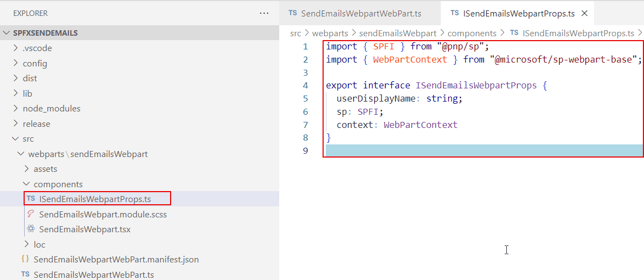Click ISendEmailsWebpartProps in the interface declaration
This screenshot has width=644, height=280.
(x=476, y=86)
